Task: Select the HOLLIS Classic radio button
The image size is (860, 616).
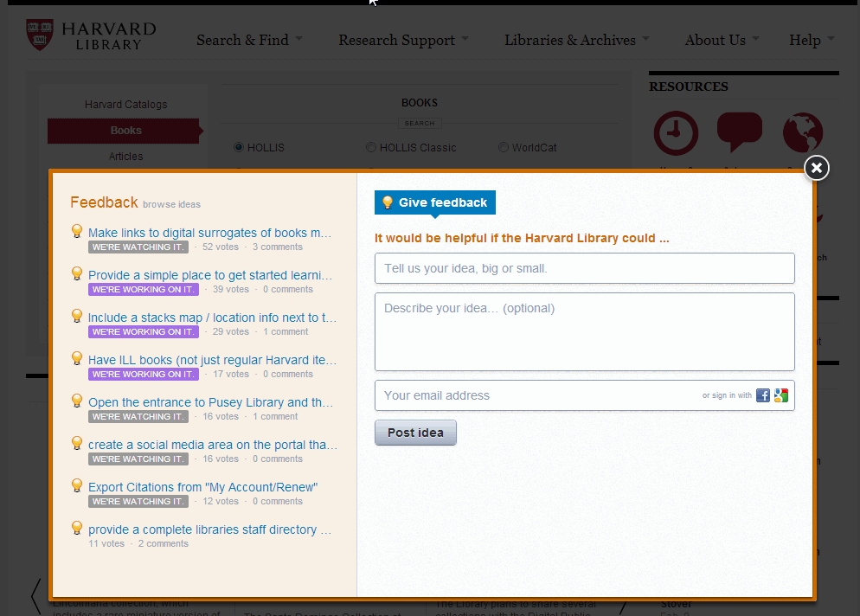Action: (x=371, y=147)
